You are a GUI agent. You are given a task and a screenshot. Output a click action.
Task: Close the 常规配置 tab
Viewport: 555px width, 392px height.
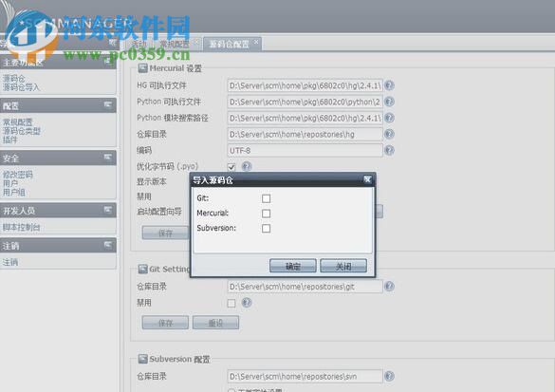tap(196, 42)
